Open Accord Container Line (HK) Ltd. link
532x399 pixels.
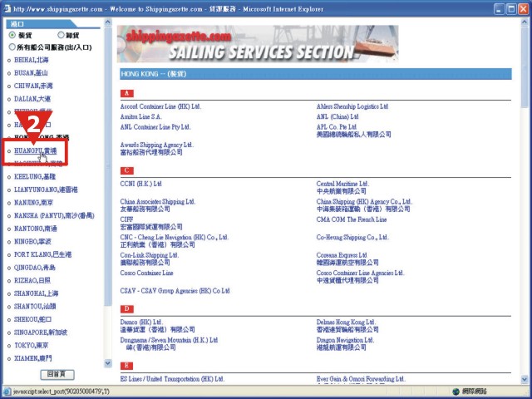point(160,106)
